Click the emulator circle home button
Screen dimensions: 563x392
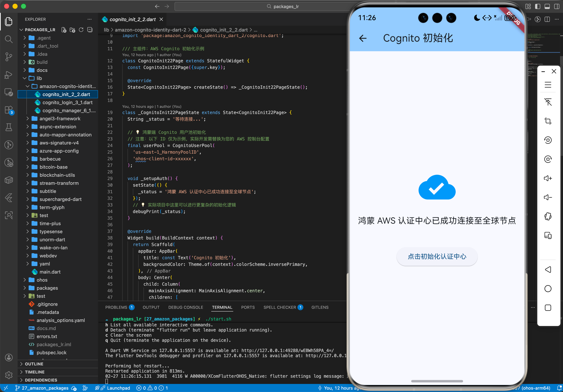pos(548,289)
